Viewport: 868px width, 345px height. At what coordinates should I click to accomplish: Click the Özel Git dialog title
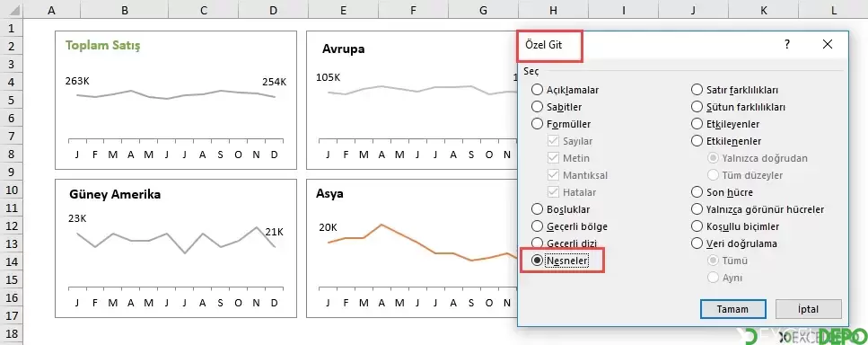click(x=543, y=45)
